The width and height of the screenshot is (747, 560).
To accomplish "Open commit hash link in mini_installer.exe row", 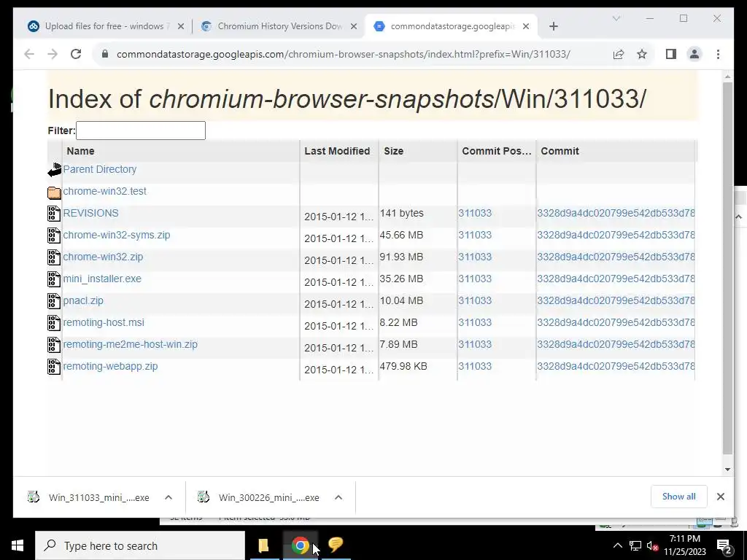I will [x=616, y=279].
